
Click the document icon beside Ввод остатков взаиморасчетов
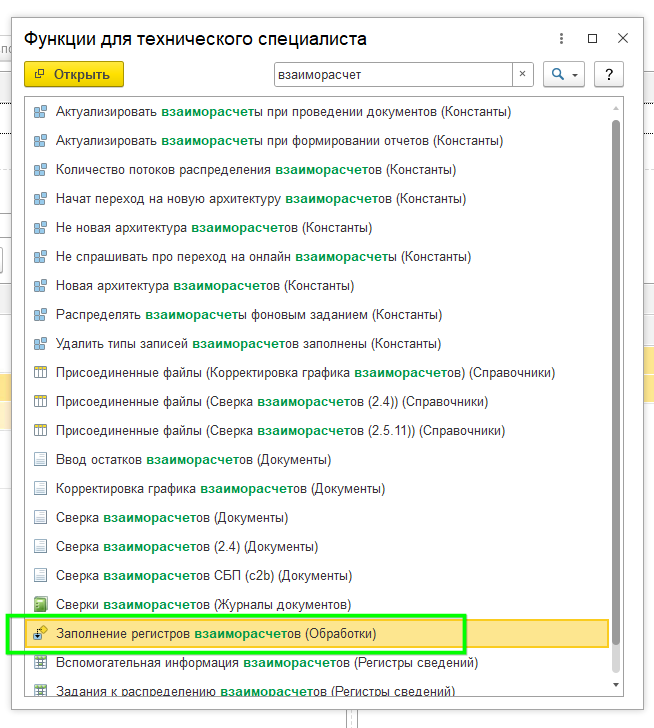click(x=40, y=460)
